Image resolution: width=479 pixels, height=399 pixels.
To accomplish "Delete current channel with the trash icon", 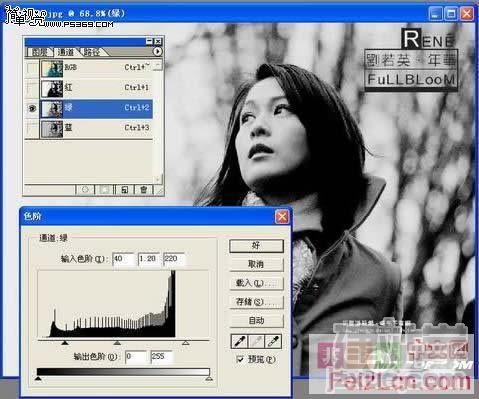I will pos(144,190).
